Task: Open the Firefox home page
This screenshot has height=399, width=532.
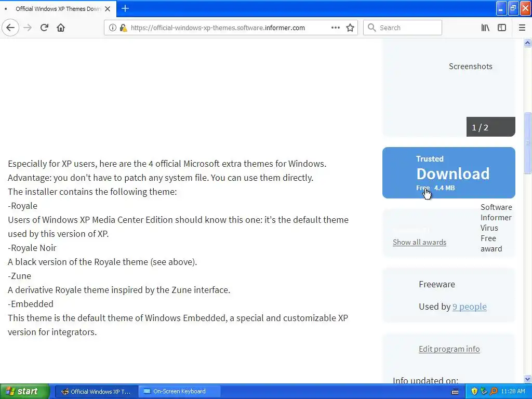Action: point(61,28)
